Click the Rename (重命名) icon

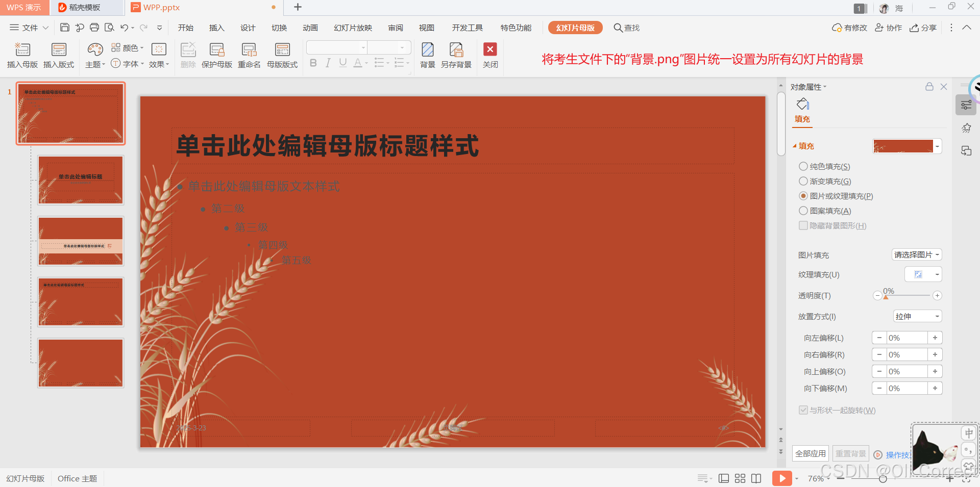[x=249, y=49]
